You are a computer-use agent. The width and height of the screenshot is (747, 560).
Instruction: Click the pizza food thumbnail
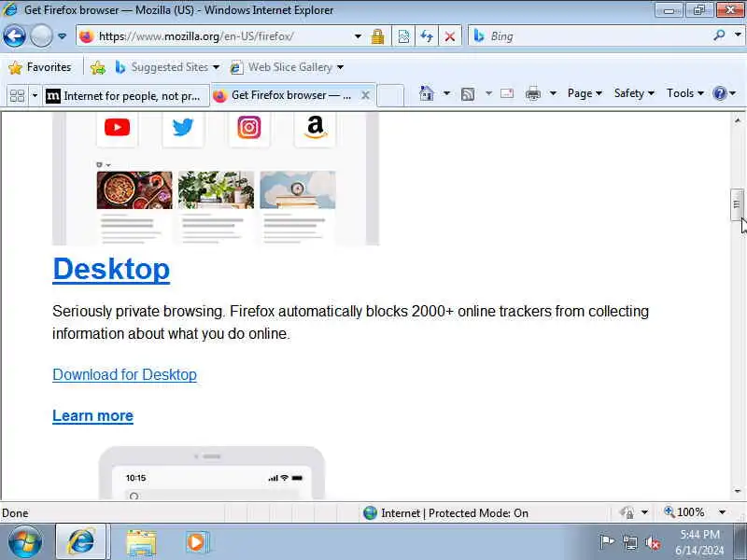pyautogui.click(x=134, y=190)
